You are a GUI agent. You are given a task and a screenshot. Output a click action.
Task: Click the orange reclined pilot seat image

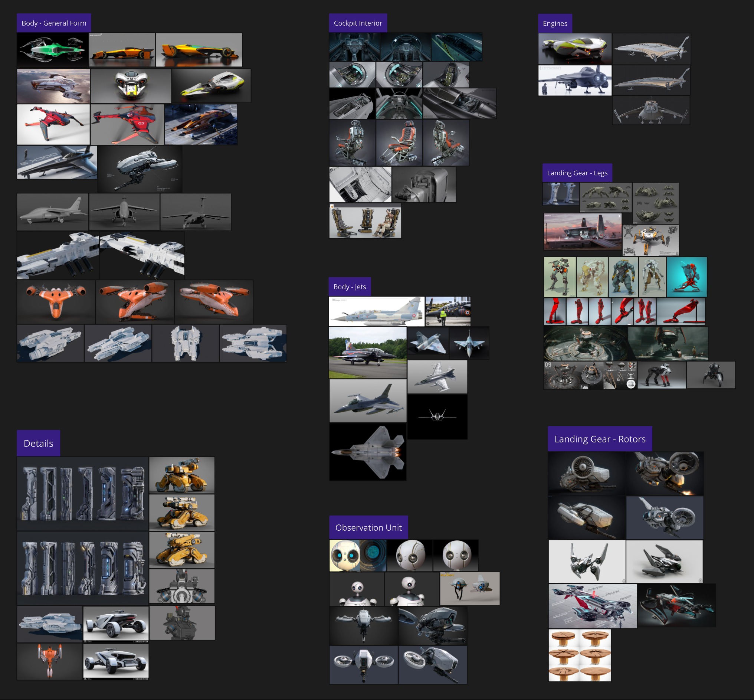pyautogui.click(x=399, y=143)
